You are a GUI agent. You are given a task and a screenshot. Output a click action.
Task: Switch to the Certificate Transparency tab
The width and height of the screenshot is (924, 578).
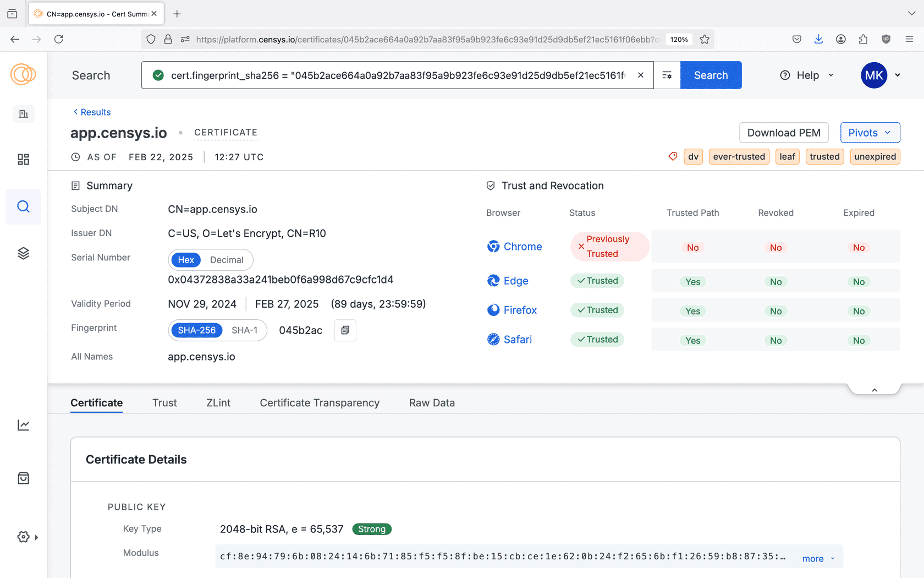pos(320,403)
